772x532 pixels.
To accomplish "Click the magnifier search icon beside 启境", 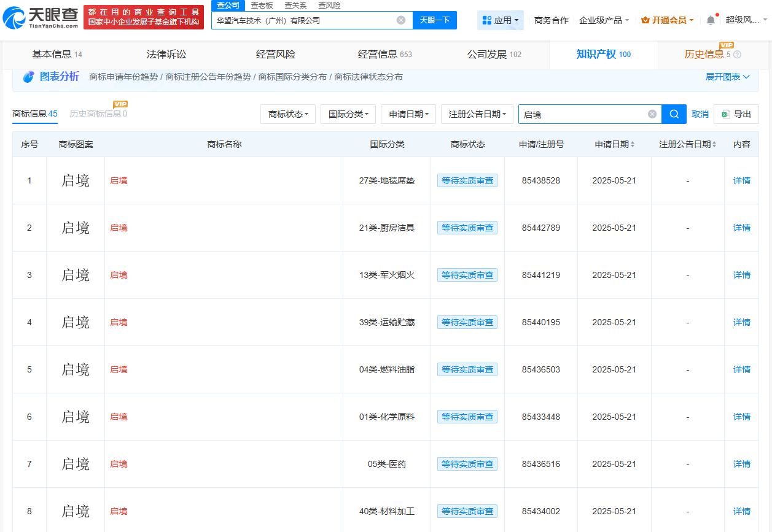I will click(x=674, y=114).
